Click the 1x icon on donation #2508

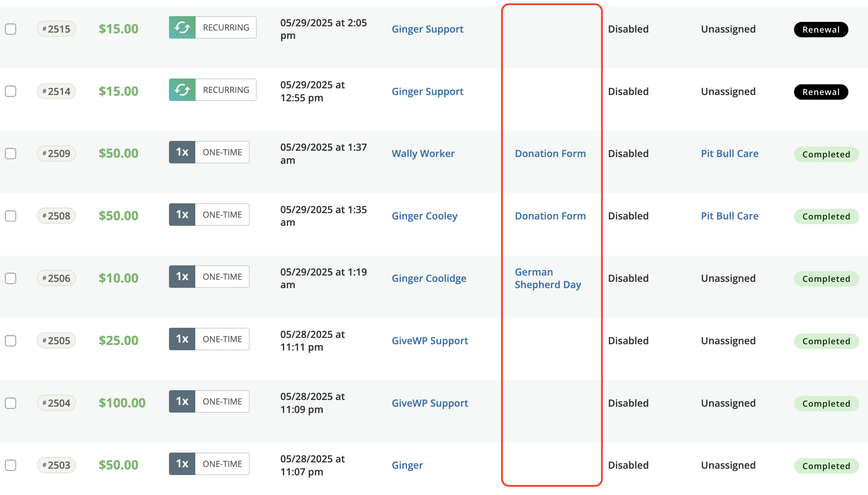[182, 215]
